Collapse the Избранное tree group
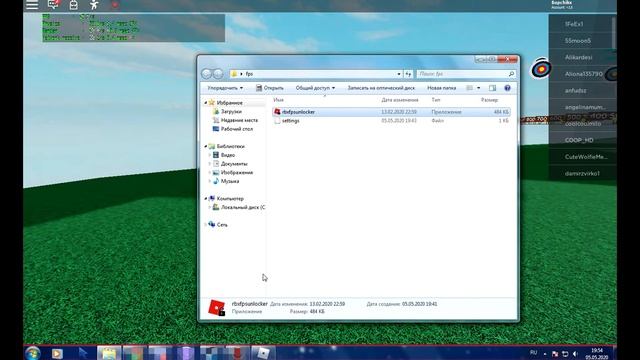The width and height of the screenshot is (640, 360). [x=205, y=103]
